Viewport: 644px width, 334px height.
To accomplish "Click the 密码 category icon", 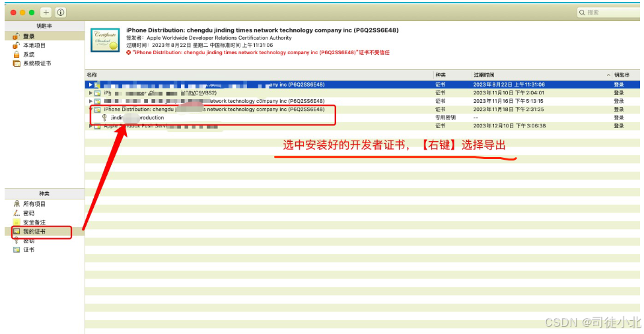I will click(17, 213).
